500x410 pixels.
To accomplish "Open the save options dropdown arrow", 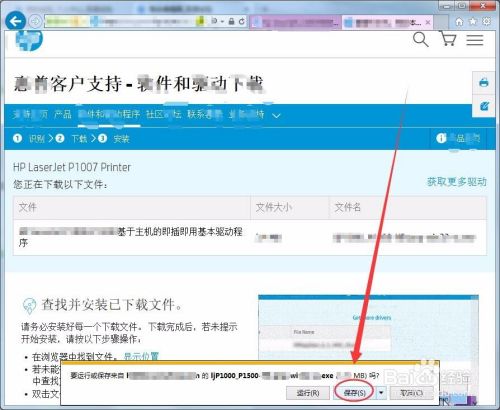I will pos(381,393).
